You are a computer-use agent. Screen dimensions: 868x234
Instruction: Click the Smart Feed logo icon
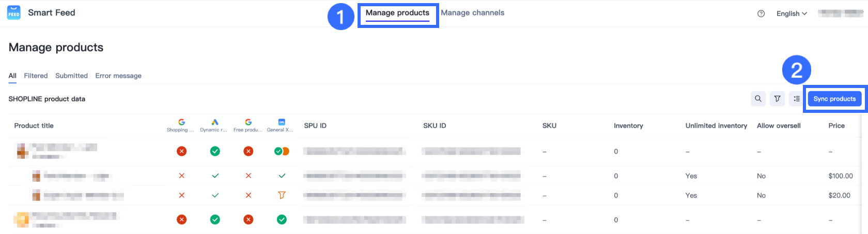(x=14, y=13)
